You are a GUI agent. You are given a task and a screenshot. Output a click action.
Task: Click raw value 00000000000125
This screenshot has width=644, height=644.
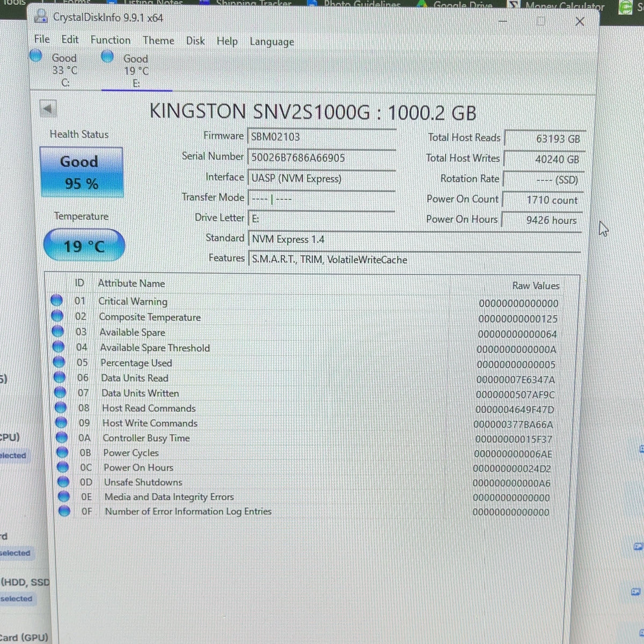(518, 319)
